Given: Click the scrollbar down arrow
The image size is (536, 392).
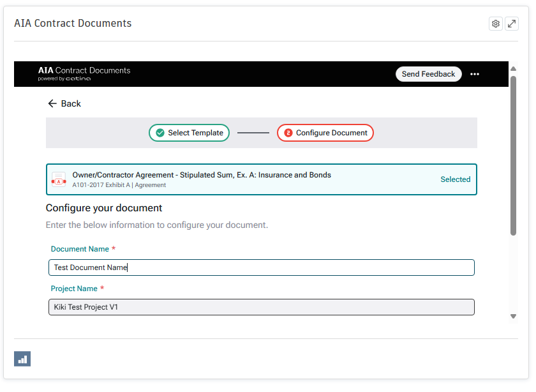Looking at the screenshot, I should coord(514,317).
